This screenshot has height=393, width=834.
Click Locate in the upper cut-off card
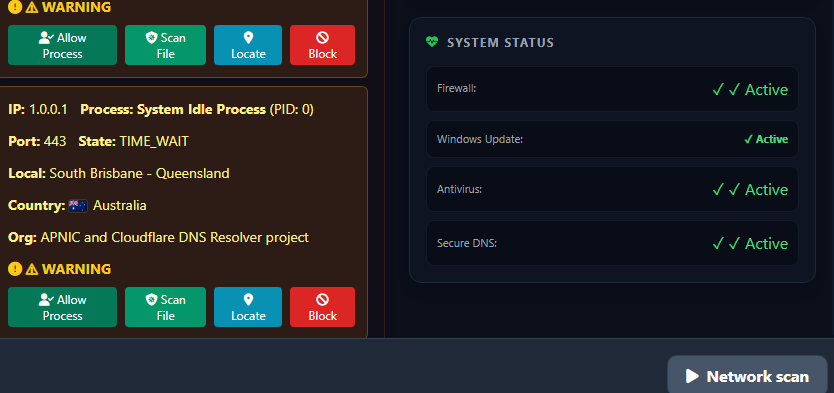point(248,45)
